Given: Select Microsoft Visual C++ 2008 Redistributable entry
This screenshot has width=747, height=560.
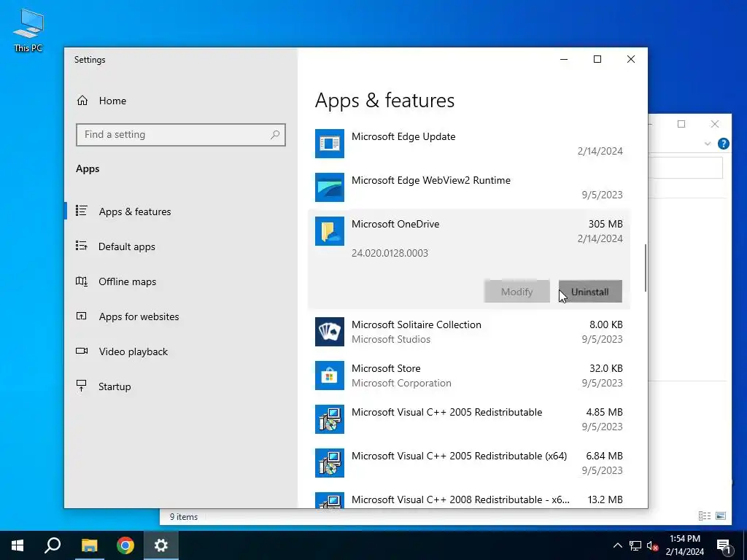Looking at the screenshot, I should [x=461, y=500].
